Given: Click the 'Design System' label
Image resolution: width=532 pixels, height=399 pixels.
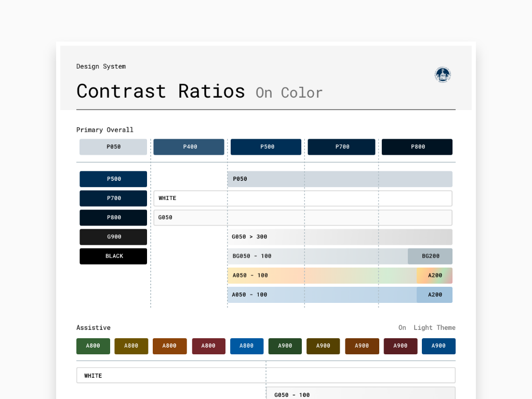Looking at the screenshot, I should (101, 66).
